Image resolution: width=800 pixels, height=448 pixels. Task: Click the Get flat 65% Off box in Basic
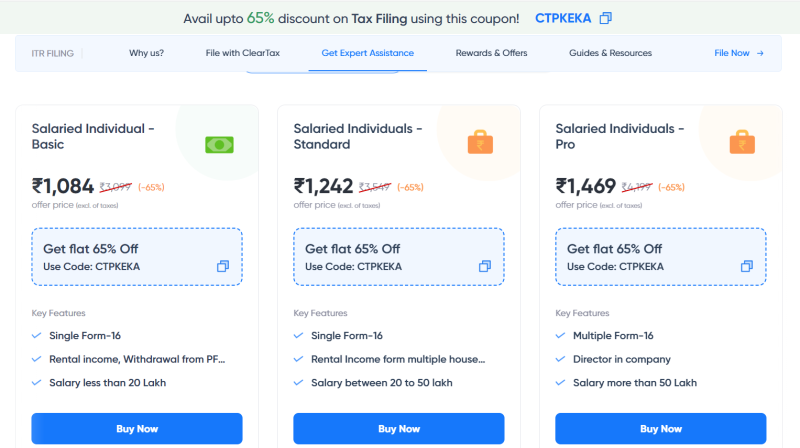tap(137, 257)
